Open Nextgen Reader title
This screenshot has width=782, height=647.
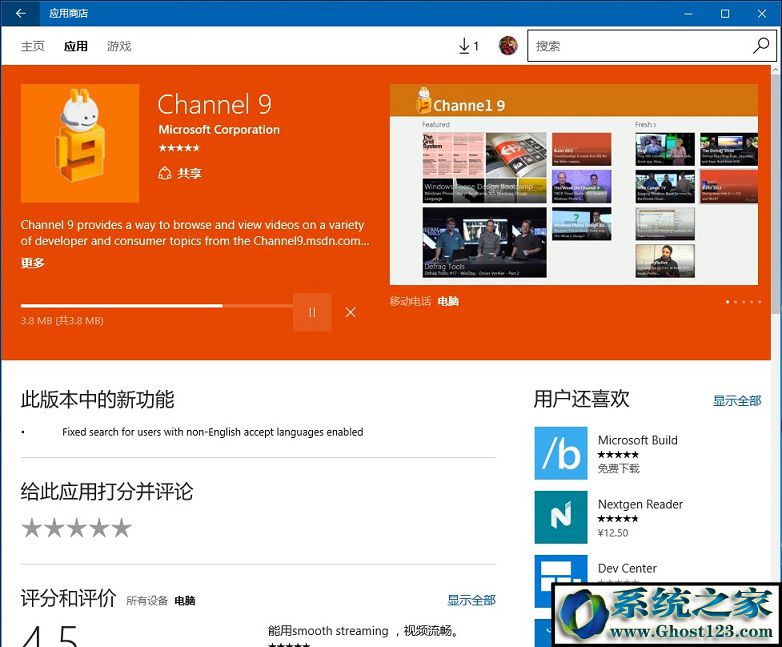coord(640,504)
